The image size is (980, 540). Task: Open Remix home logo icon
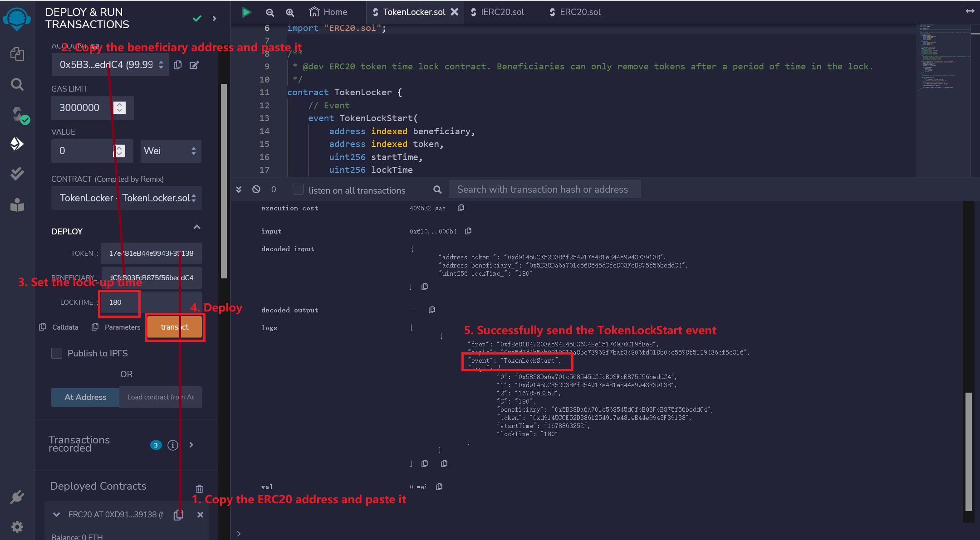[17, 19]
